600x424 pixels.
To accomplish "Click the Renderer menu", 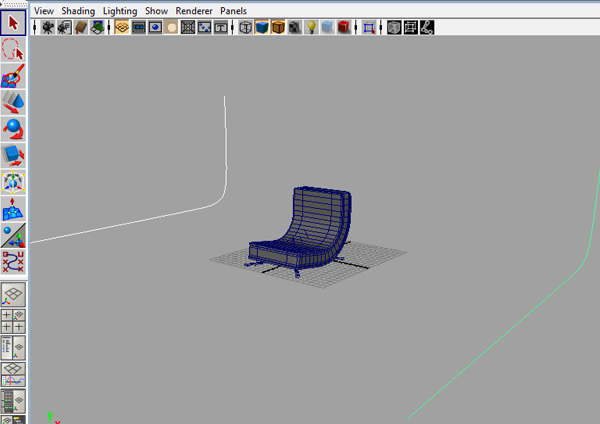I will [194, 10].
